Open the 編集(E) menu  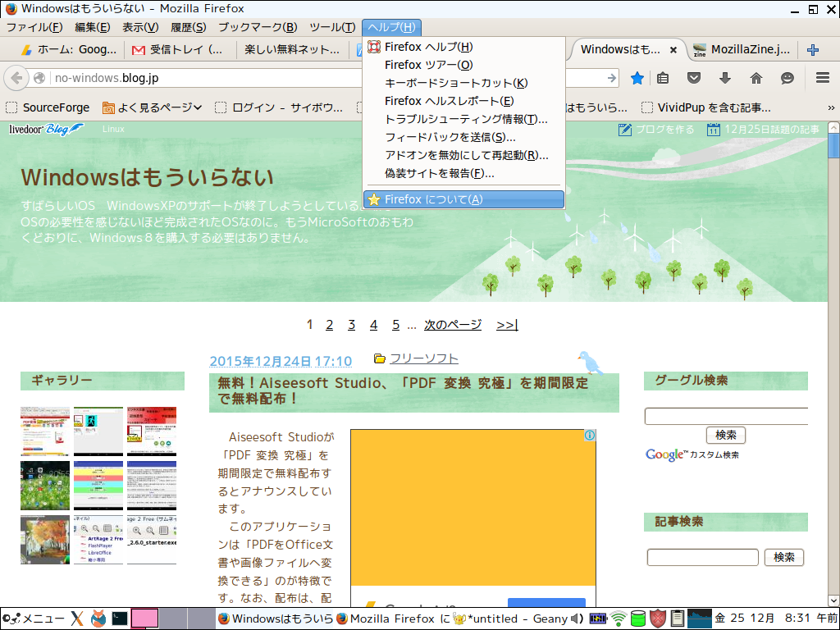[92, 27]
